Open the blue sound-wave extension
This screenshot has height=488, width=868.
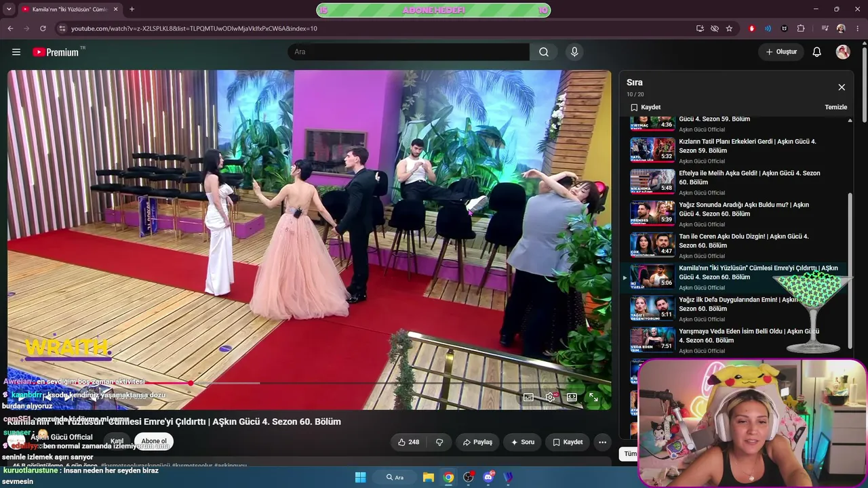[x=768, y=28]
